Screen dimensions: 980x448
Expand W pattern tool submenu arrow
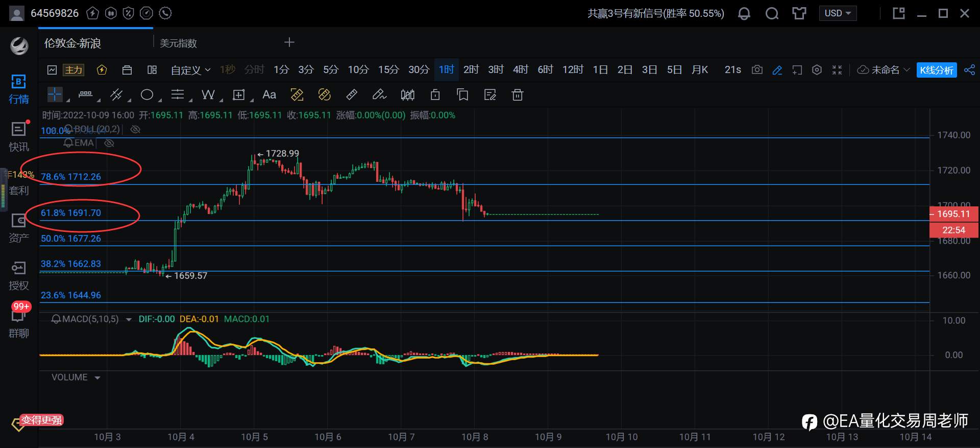click(x=221, y=100)
